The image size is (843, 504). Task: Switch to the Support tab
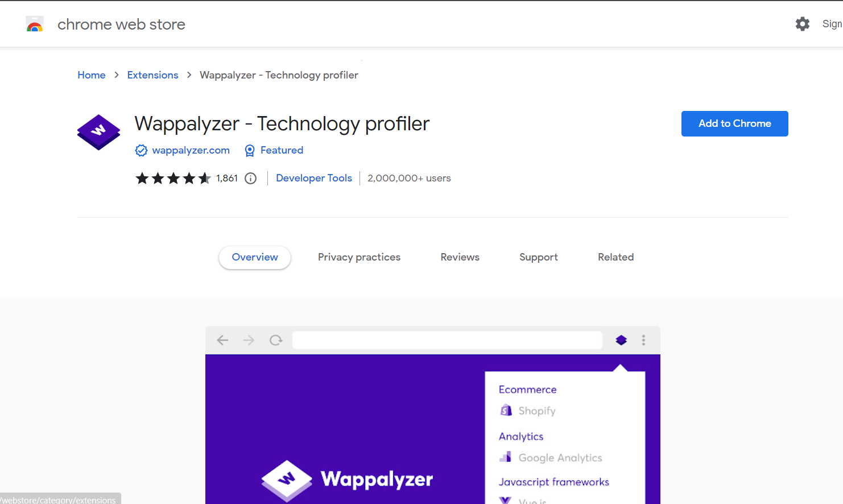(538, 257)
